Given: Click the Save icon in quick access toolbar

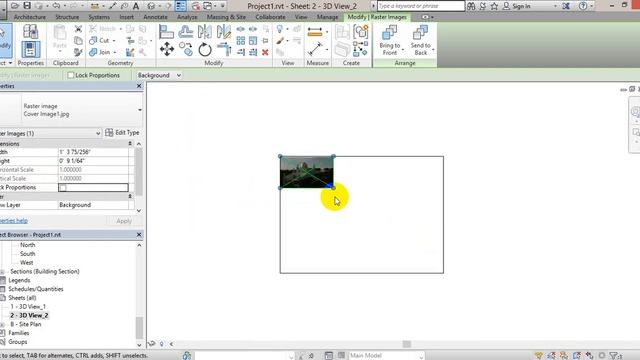Looking at the screenshot, I should click(27, 6).
